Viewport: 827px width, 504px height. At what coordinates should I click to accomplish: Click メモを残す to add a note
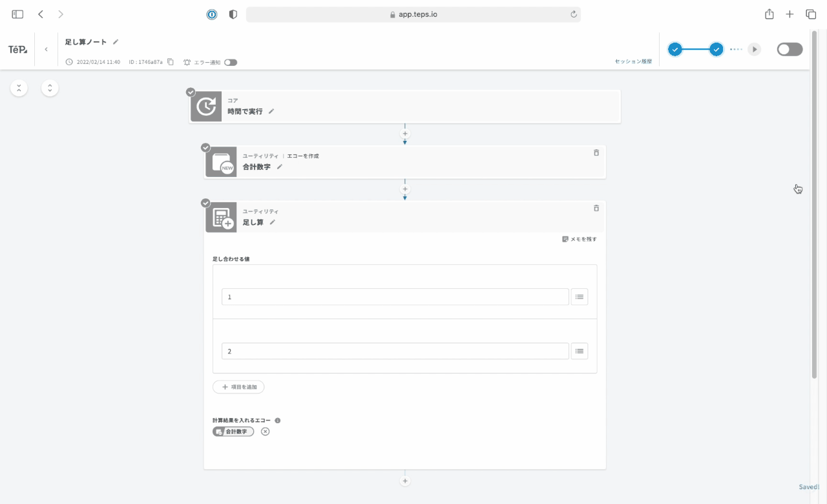(580, 239)
